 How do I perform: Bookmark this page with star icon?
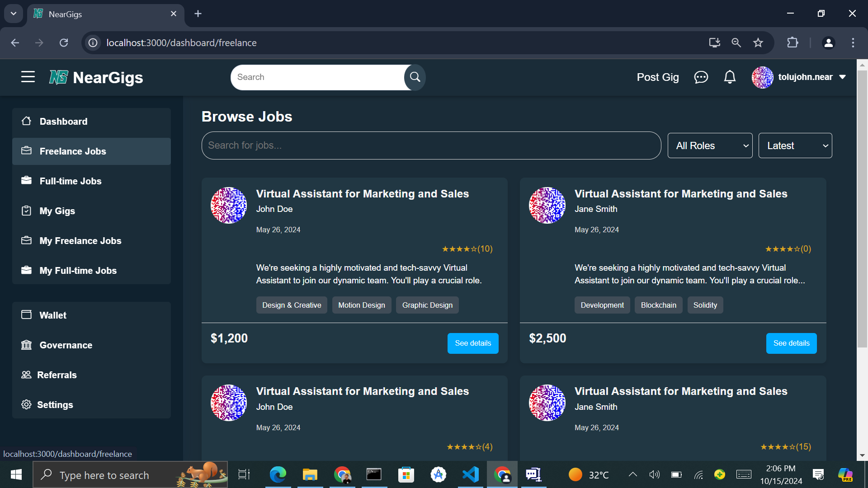click(758, 42)
